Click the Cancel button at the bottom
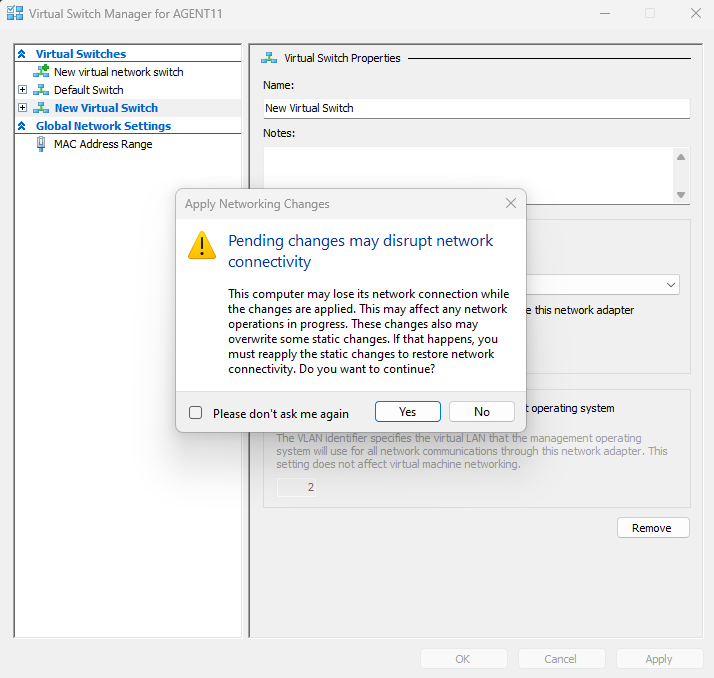The width and height of the screenshot is (714, 678). tap(561, 659)
